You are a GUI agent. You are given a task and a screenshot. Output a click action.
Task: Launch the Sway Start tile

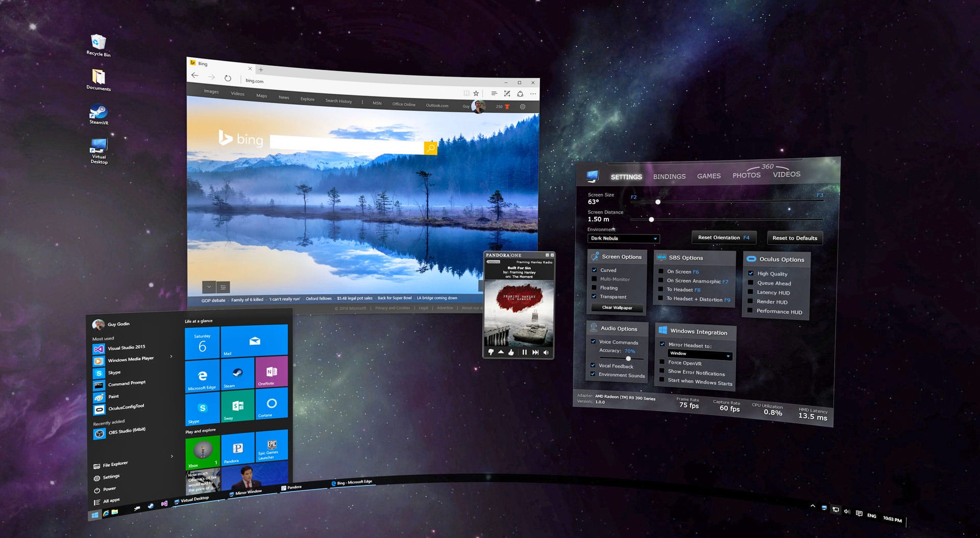[x=237, y=406]
